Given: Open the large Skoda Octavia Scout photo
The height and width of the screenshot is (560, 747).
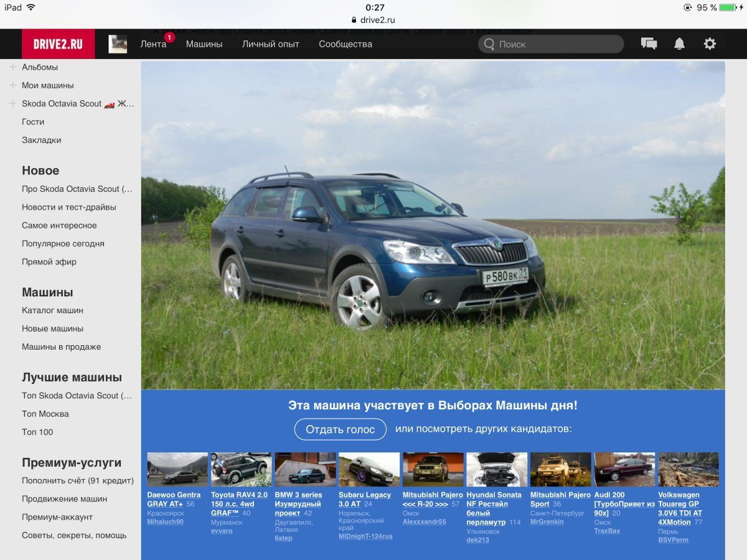Looking at the screenshot, I should coord(433,225).
